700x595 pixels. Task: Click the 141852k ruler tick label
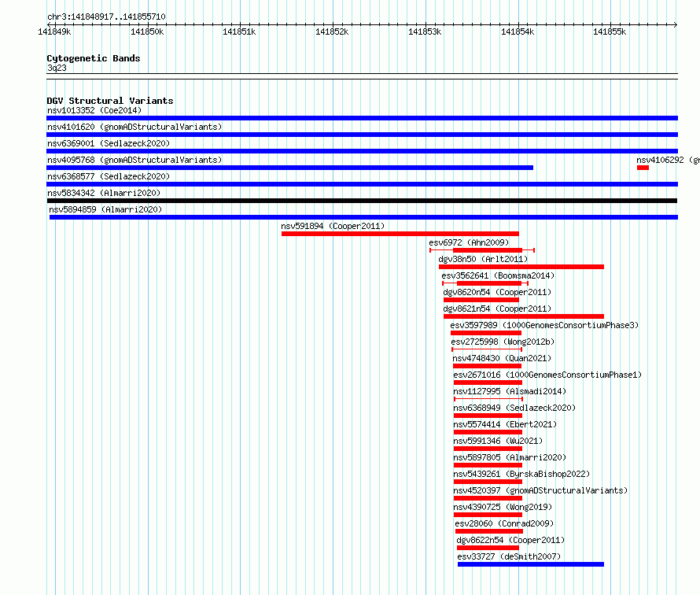pyautogui.click(x=332, y=31)
